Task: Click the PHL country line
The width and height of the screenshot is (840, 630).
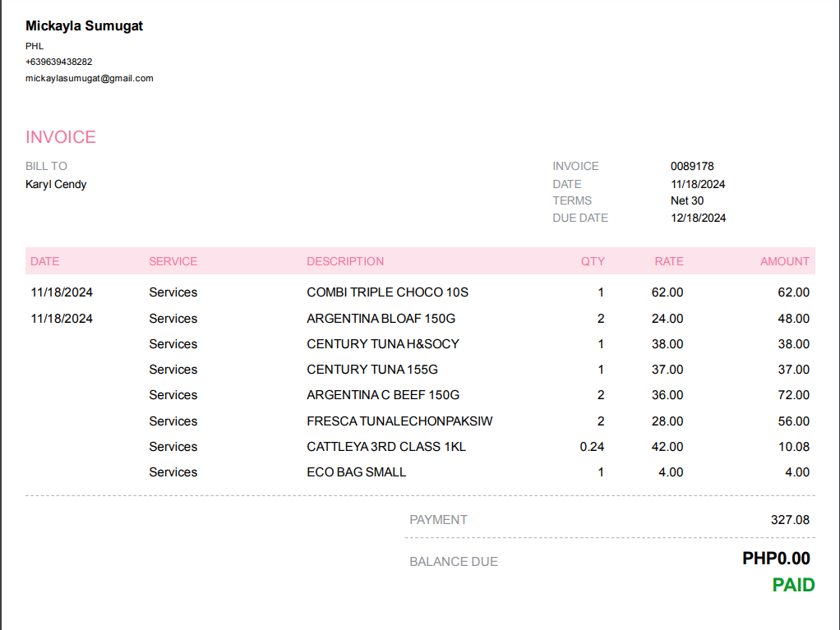Action: (x=35, y=46)
